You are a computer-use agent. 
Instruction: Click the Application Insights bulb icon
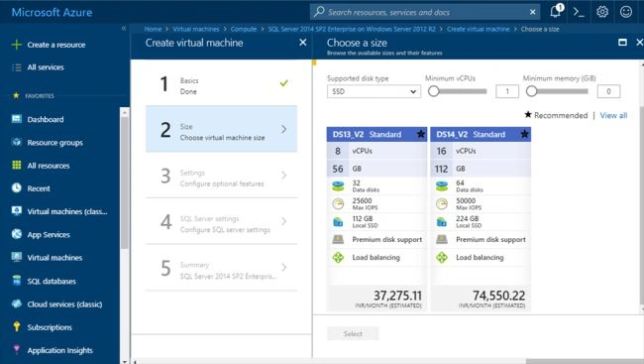17,349
